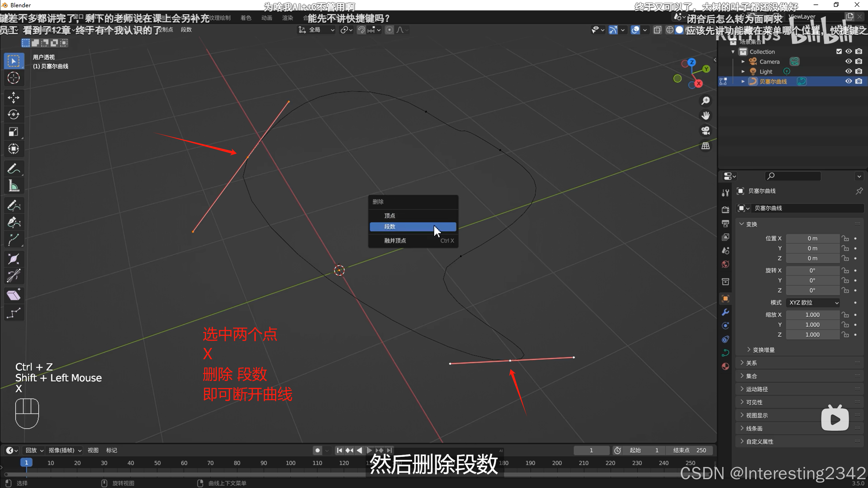Open the XYZ 欧拉 rotation mode dropdown
The image size is (868, 488).
(813, 303)
